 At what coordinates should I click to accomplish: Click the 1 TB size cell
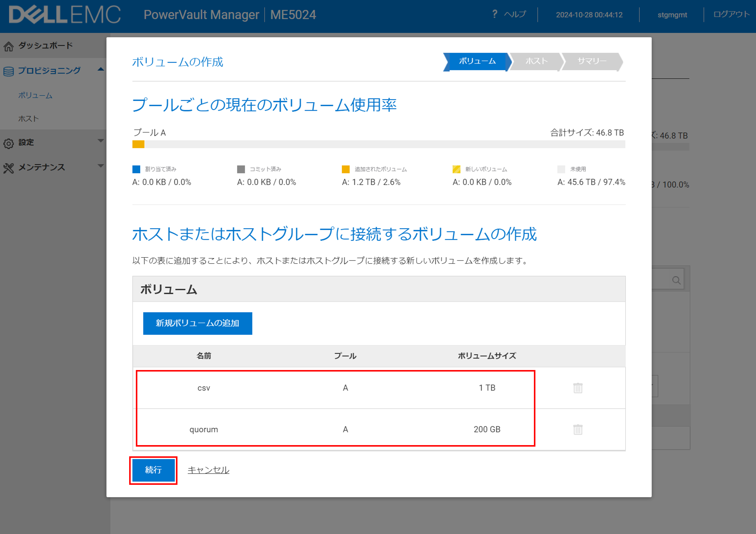coord(487,388)
